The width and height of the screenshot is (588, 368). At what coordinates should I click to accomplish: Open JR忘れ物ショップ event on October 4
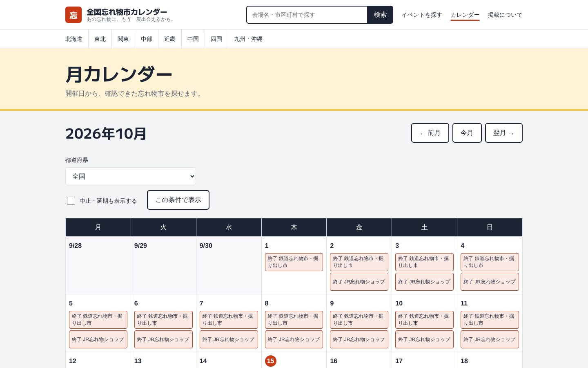(x=490, y=282)
